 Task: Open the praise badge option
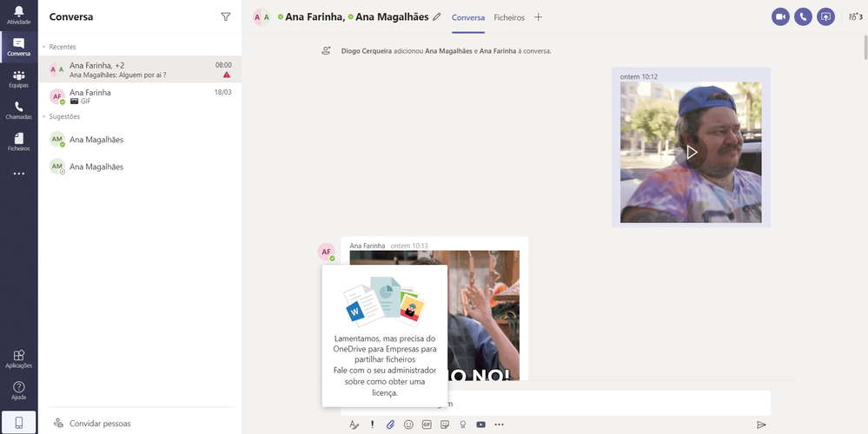point(463,424)
